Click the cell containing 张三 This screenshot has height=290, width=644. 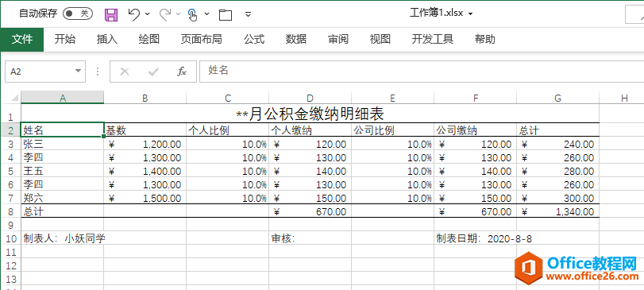63,144
